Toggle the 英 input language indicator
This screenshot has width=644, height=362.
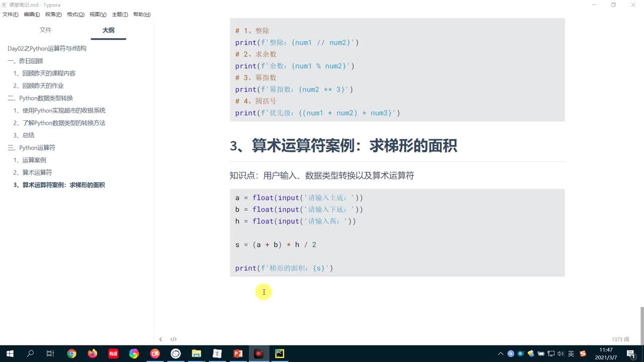coord(571,353)
